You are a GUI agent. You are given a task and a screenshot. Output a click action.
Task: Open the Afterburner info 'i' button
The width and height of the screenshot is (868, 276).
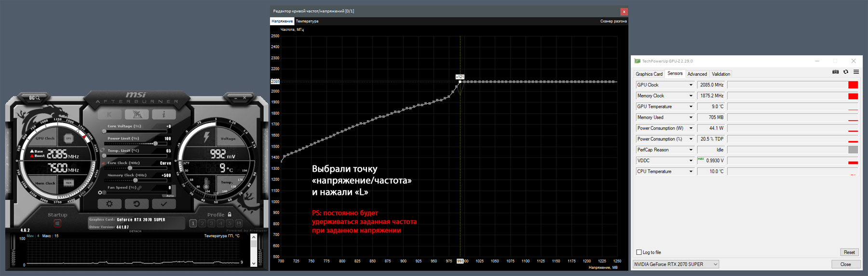coord(164,114)
